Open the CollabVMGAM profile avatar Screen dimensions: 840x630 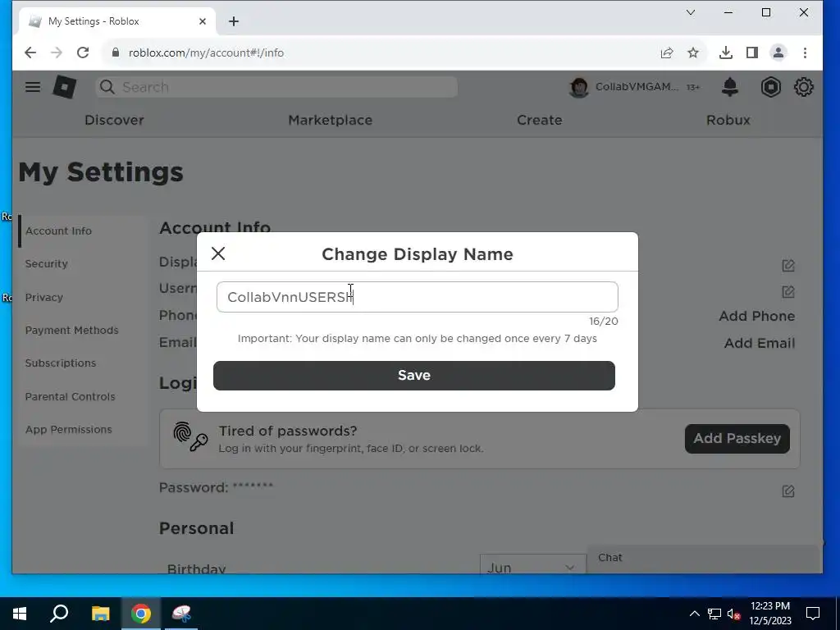[x=578, y=87]
